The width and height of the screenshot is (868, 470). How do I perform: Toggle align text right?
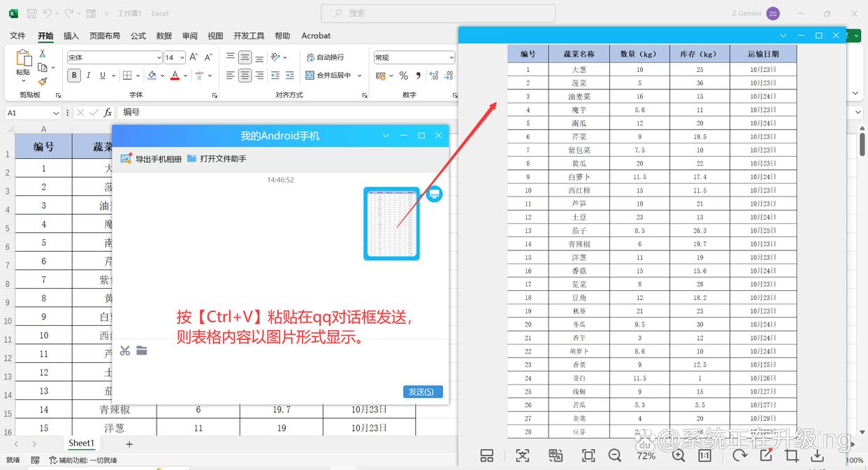click(x=259, y=76)
